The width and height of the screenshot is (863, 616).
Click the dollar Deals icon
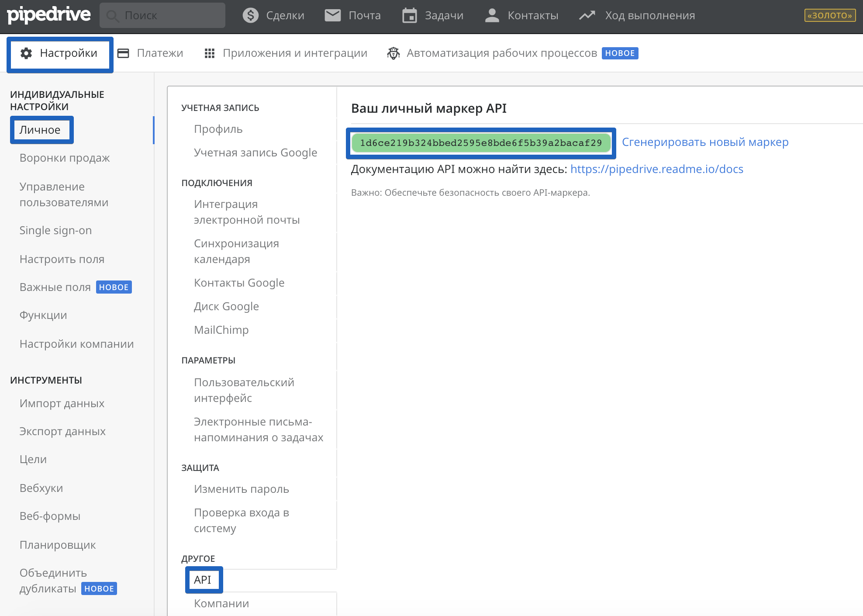[251, 15]
